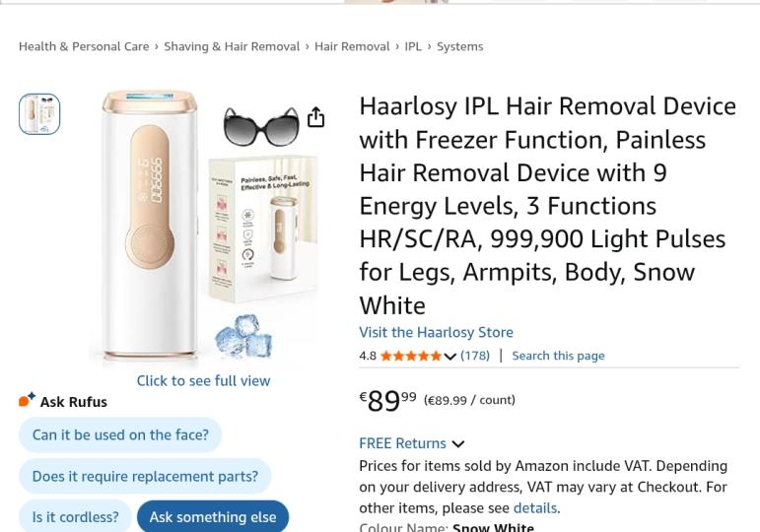Ask Rufus 'Is it cordless?'
The image size is (760, 532).
[75, 516]
